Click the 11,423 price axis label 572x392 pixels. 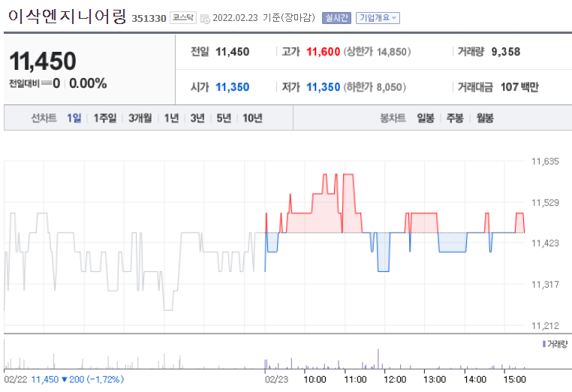(545, 243)
